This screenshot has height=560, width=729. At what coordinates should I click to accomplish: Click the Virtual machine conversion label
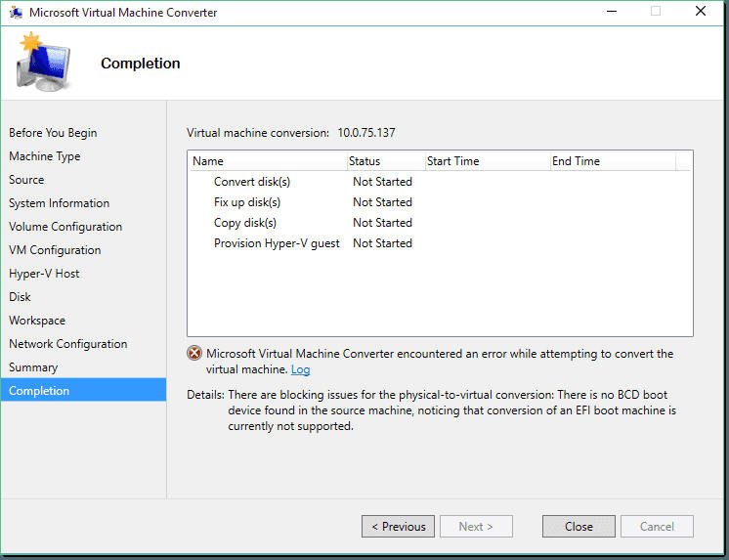pyautogui.click(x=258, y=133)
